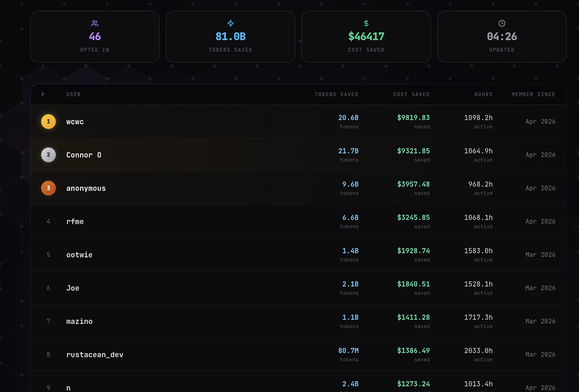Select user rustacean_dev
The image size is (579, 392).
tap(95, 355)
